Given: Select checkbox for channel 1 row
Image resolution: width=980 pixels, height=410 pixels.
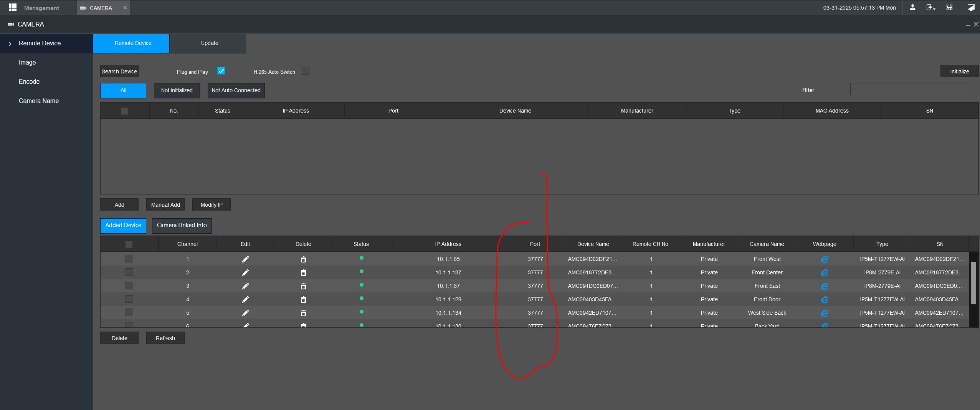Looking at the screenshot, I should click(129, 259).
